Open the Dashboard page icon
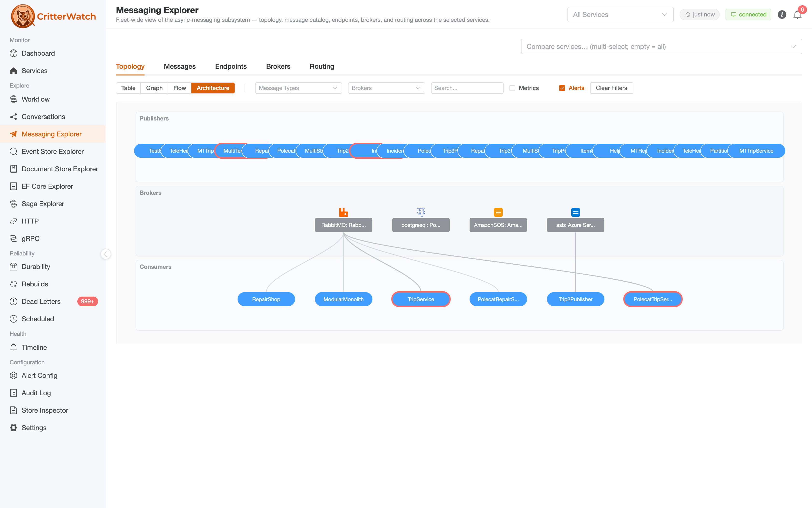Image resolution: width=812 pixels, height=508 pixels. pyautogui.click(x=14, y=53)
